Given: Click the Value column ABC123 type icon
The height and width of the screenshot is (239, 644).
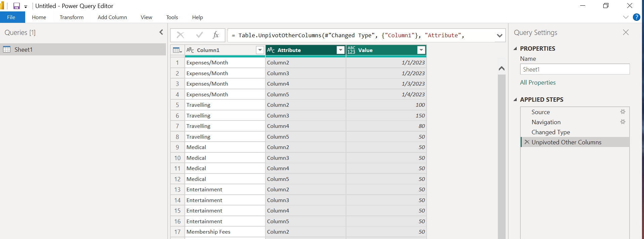Looking at the screenshot, I should pyautogui.click(x=351, y=50).
